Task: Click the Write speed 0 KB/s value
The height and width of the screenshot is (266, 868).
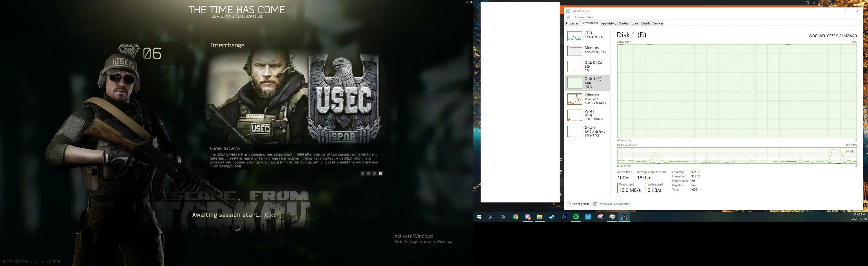Action: [x=654, y=190]
